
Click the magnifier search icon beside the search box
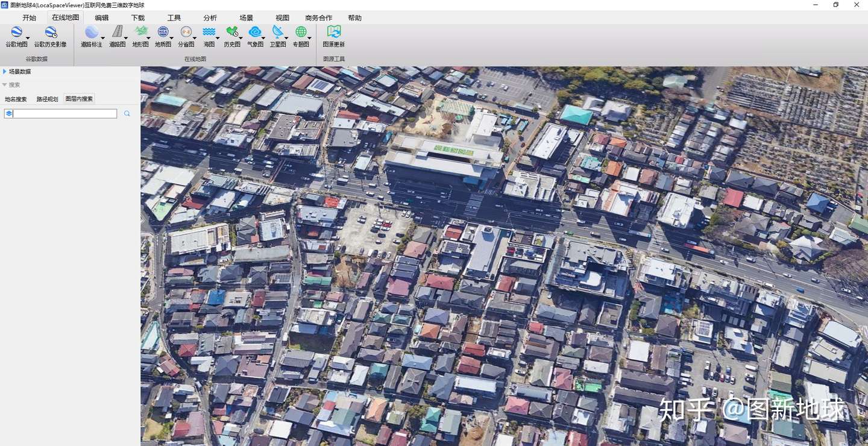pos(127,113)
